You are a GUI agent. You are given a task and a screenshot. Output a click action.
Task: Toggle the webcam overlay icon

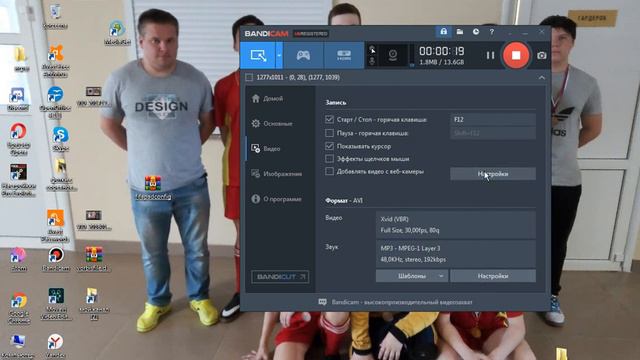(x=393, y=55)
